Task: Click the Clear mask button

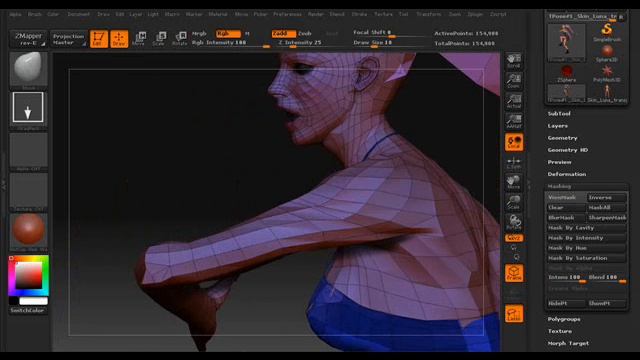Action: click(566, 207)
